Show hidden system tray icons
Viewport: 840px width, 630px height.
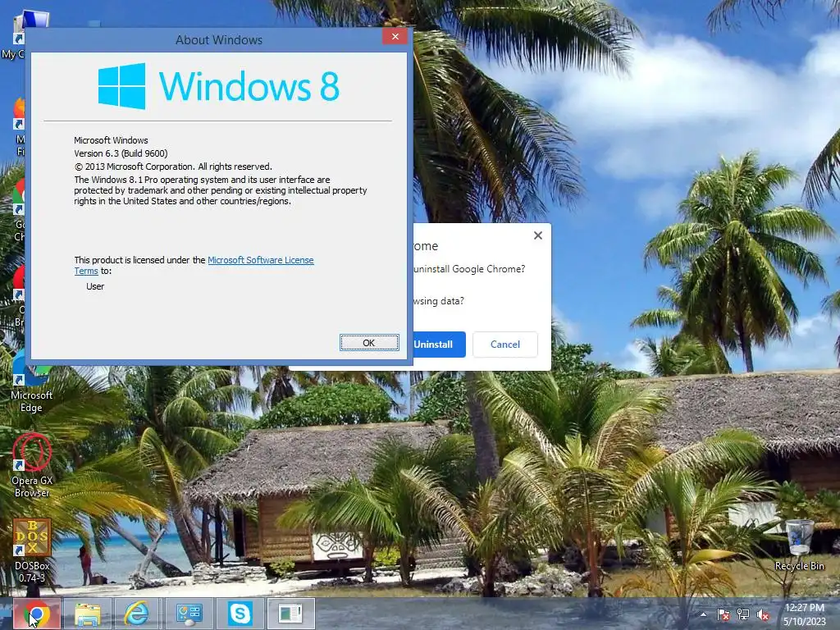pos(703,615)
